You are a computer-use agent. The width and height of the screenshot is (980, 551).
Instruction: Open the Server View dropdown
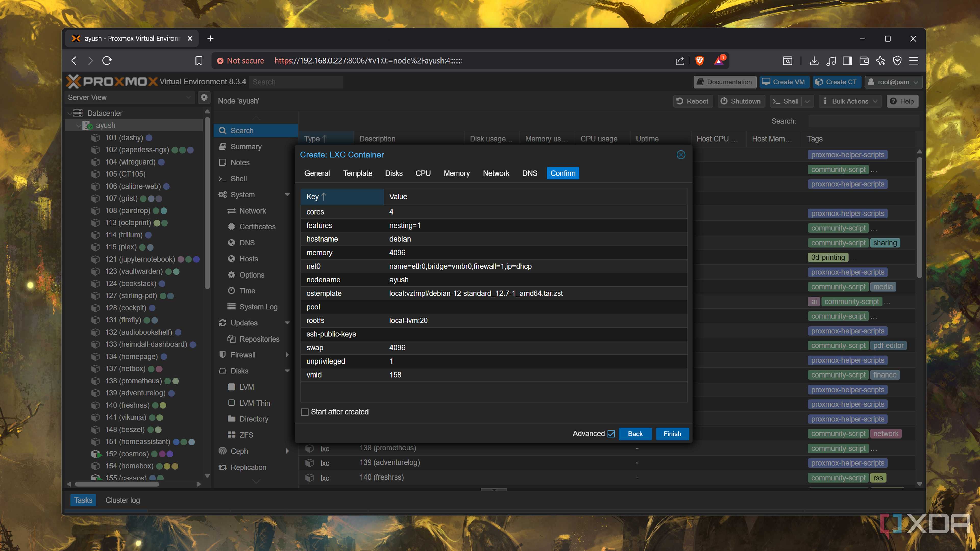click(x=129, y=97)
